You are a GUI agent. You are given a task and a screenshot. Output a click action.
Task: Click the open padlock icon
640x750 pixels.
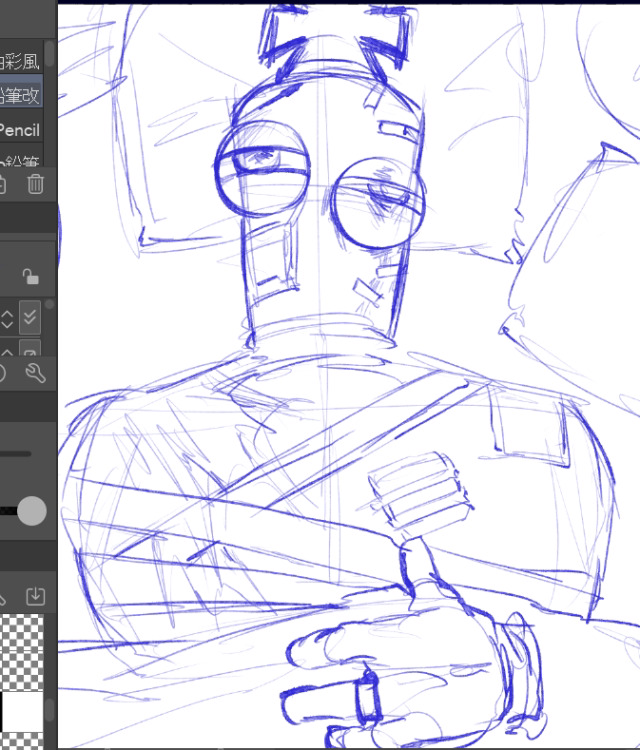pyautogui.click(x=31, y=276)
